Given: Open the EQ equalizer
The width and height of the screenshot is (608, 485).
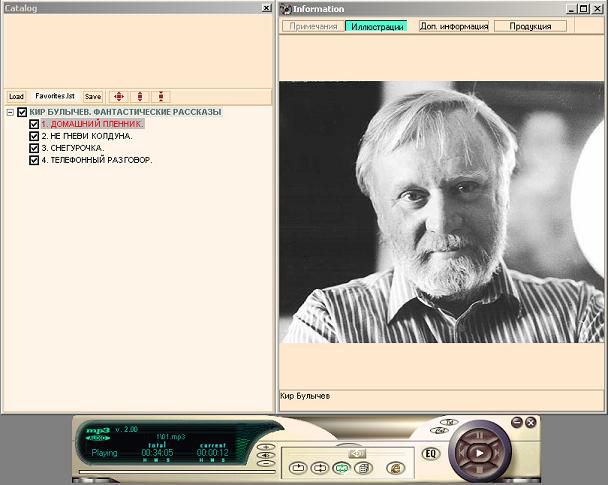Looking at the screenshot, I should pos(432,453).
